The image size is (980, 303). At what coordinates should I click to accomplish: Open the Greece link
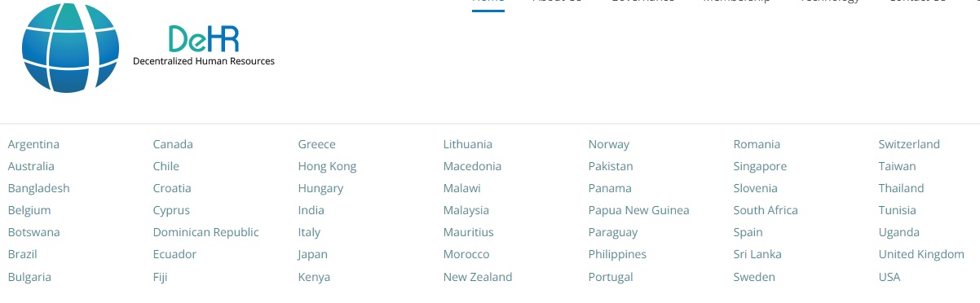point(316,144)
